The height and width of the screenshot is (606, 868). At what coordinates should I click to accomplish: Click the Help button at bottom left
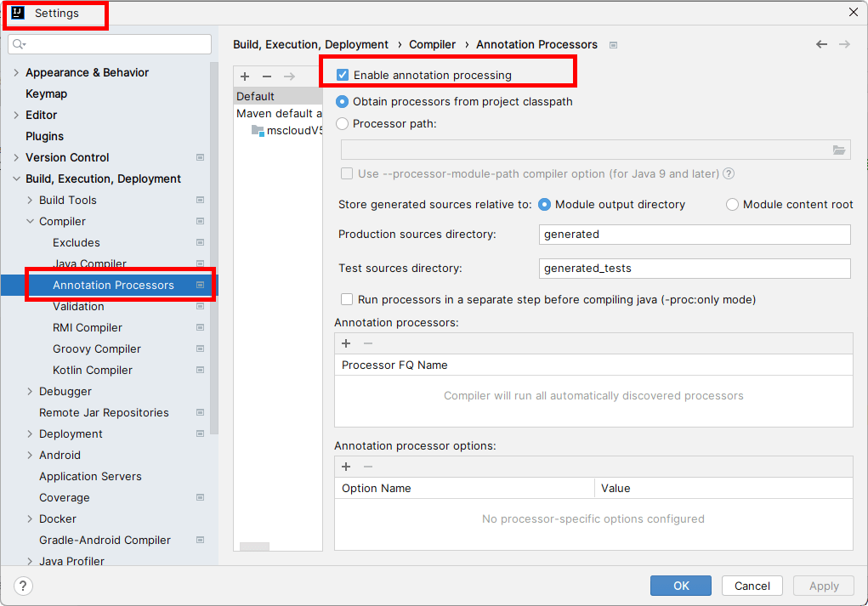tap(24, 586)
